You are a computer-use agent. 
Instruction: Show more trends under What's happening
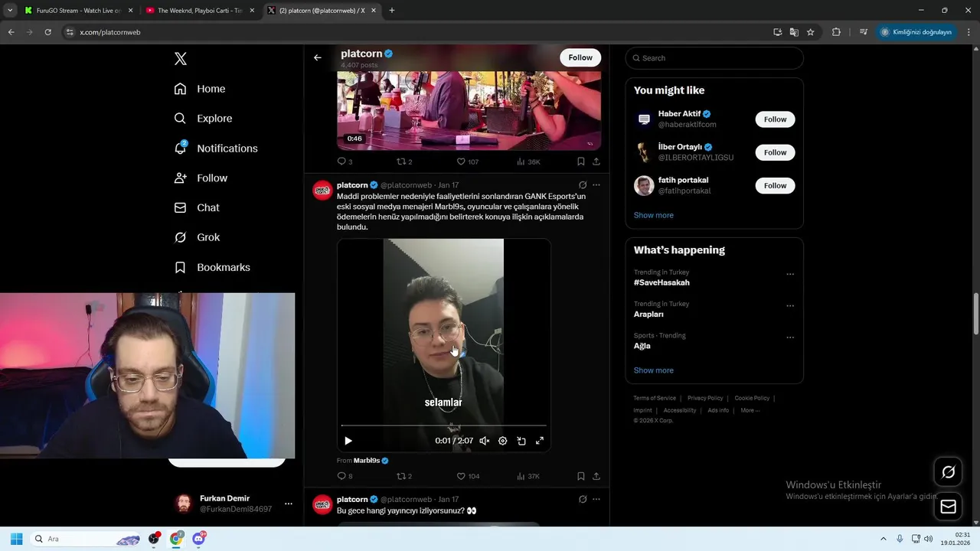click(x=653, y=370)
